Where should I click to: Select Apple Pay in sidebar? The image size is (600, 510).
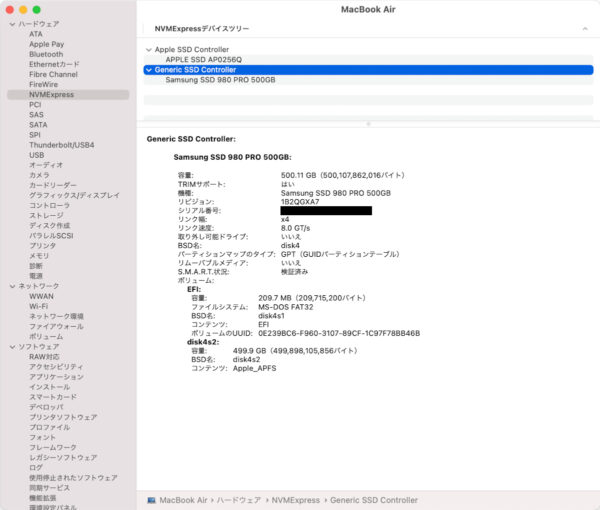pyautogui.click(x=47, y=44)
